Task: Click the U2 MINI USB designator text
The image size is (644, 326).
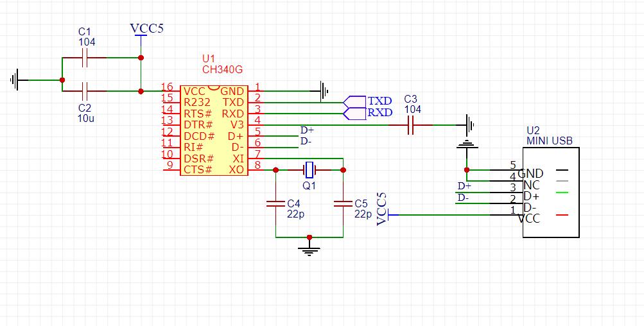Action: pos(549,135)
